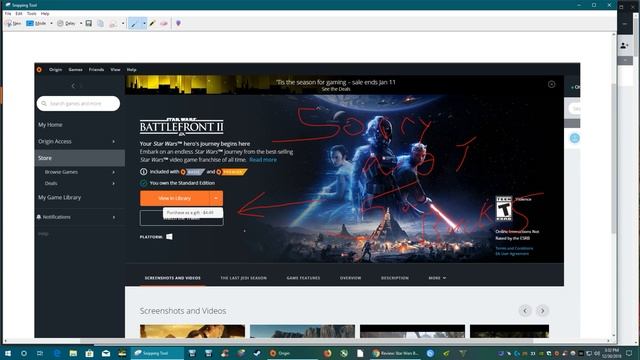This screenshot has height=360, width=640.
Task: Open the Tools menu in Snipping Tool
Action: tap(31, 13)
